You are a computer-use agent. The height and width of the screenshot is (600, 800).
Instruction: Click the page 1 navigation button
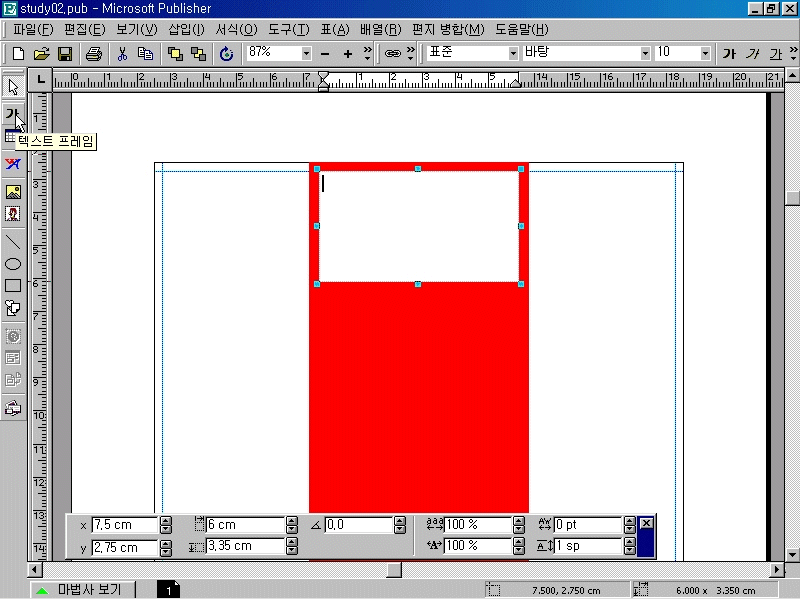168,590
